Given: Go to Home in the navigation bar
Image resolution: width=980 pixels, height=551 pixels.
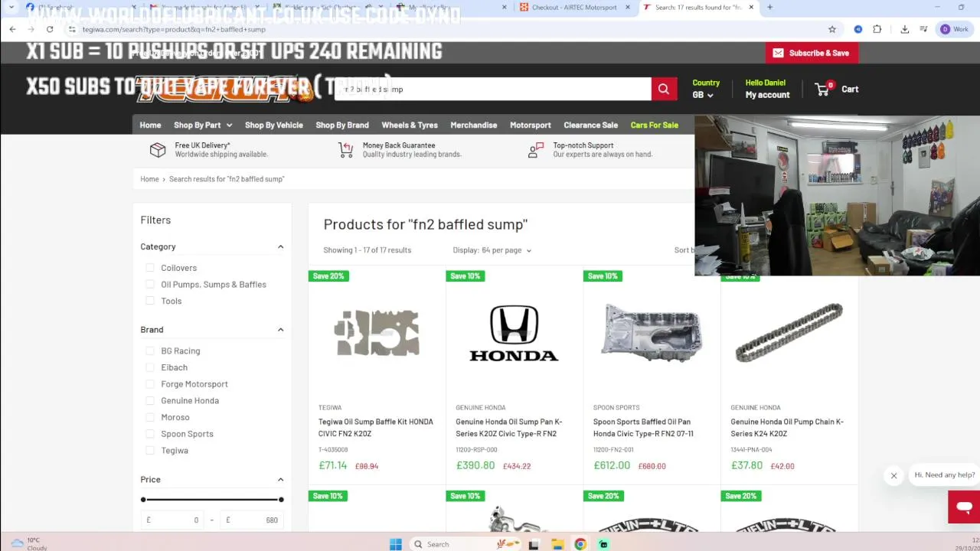Looking at the screenshot, I should (150, 125).
